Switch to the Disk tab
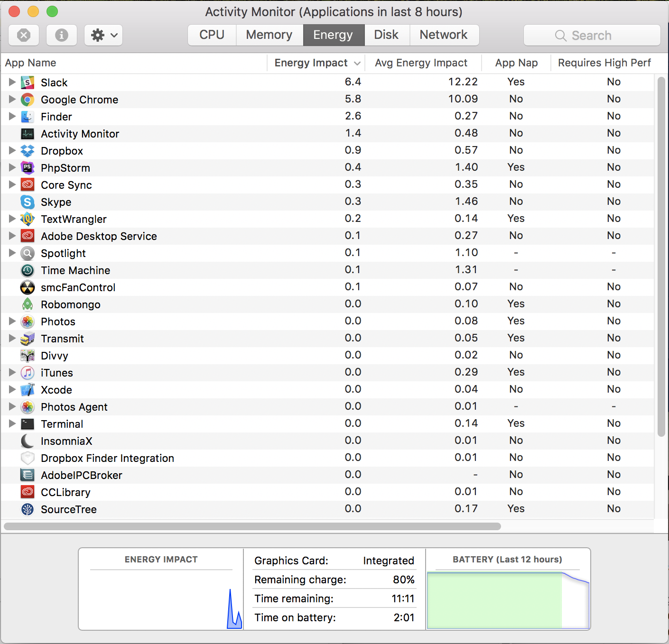 [x=387, y=35]
